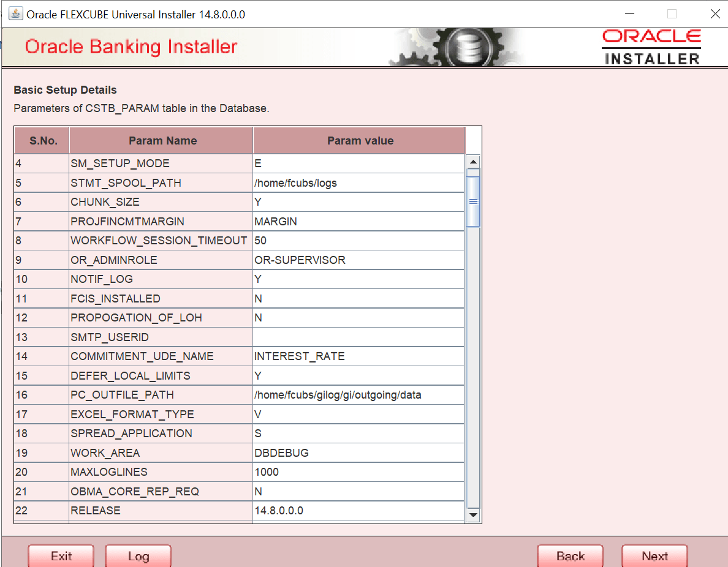Viewport: 728px width, 567px height.
Task: Select WORK_AREA parameter name
Action: [161, 452]
